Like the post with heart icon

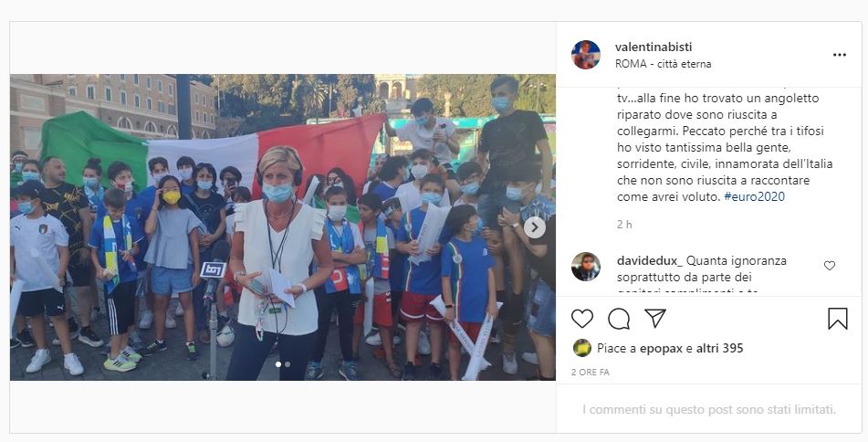pos(581,319)
